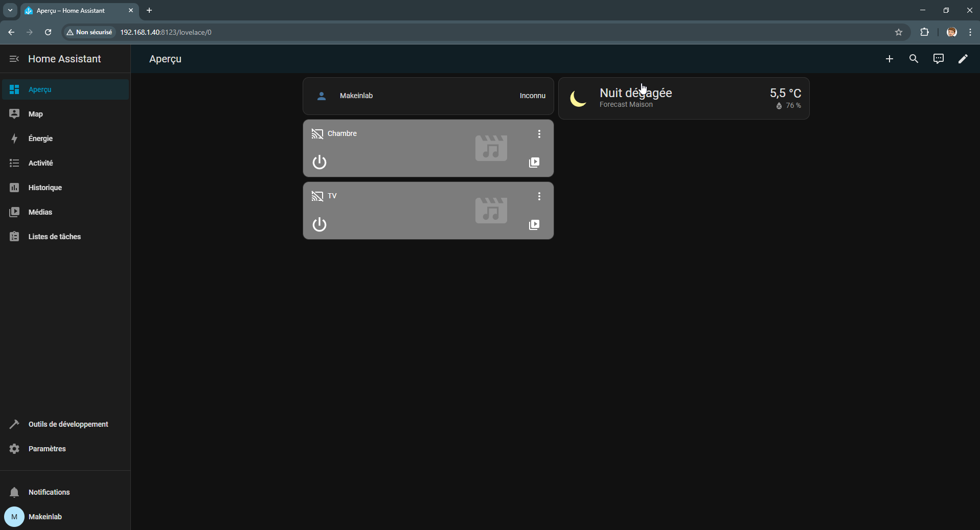Open Outils de développement
The width and height of the screenshot is (980, 530).
(x=68, y=424)
